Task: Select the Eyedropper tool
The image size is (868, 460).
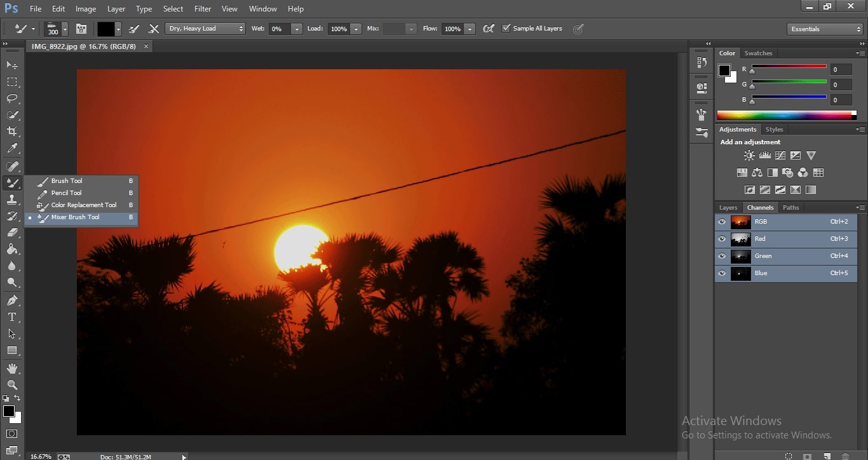Action: pos(12,149)
